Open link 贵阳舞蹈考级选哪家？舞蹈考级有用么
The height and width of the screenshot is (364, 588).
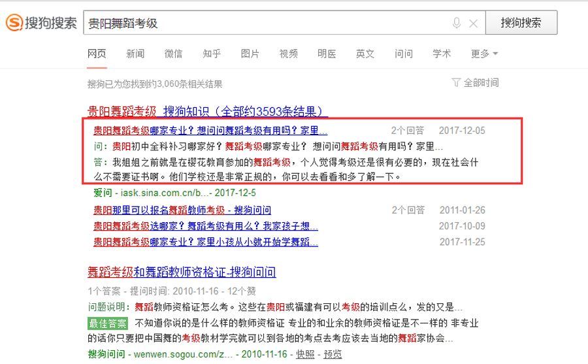206,226
